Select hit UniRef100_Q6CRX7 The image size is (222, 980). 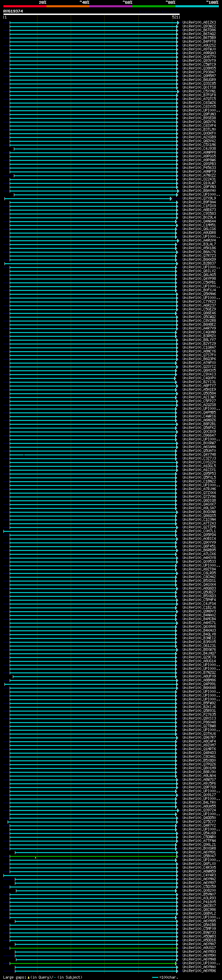coord(199,906)
